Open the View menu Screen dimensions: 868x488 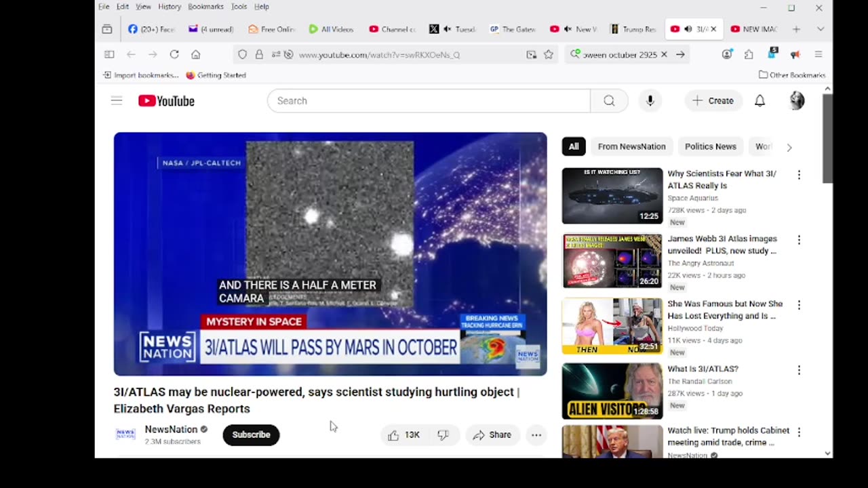tap(143, 7)
